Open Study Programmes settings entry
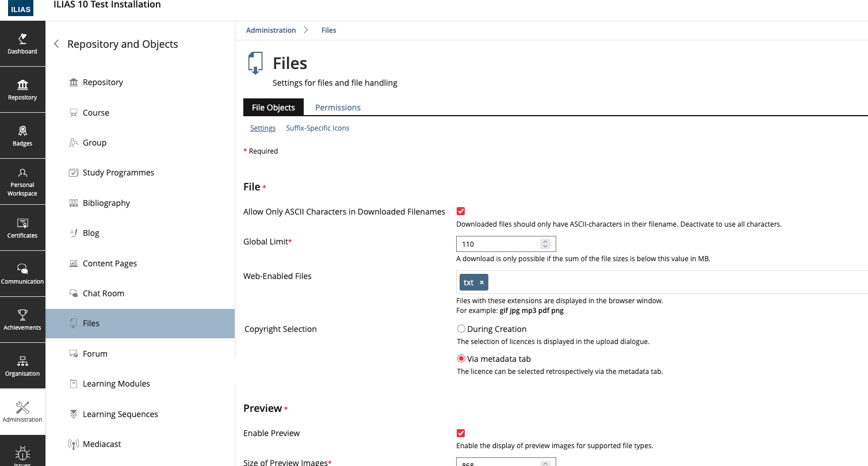 pyautogui.click(x=118, y=173)
